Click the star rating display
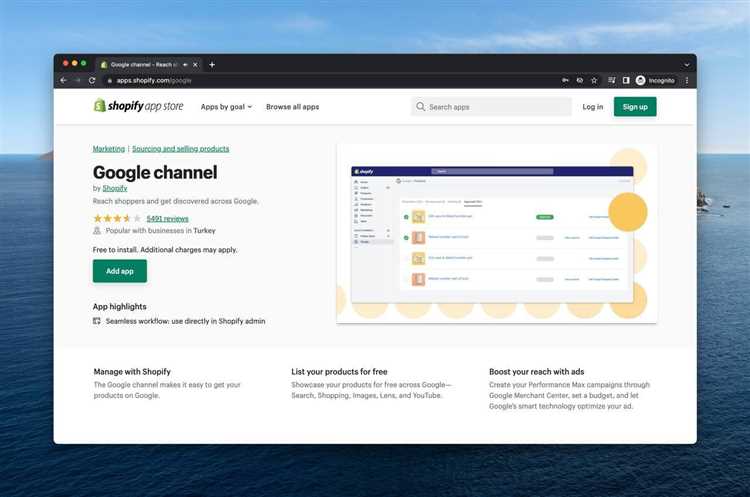The height and width of the screenshot is (497, 750). [x=117, y=219]
